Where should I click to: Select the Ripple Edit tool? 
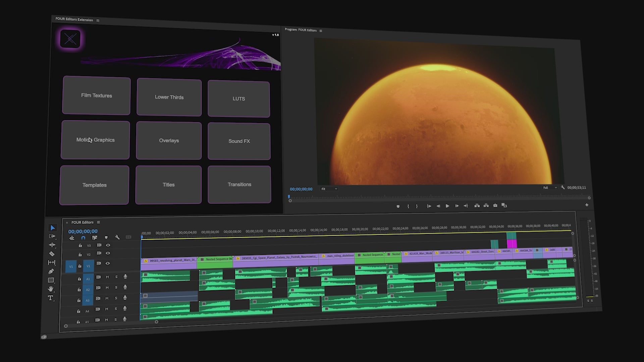pyautogui.click(x=52, y=245)
